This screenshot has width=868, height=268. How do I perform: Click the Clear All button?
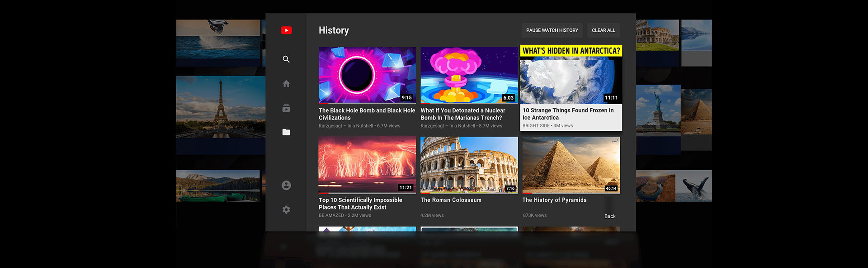603,30
